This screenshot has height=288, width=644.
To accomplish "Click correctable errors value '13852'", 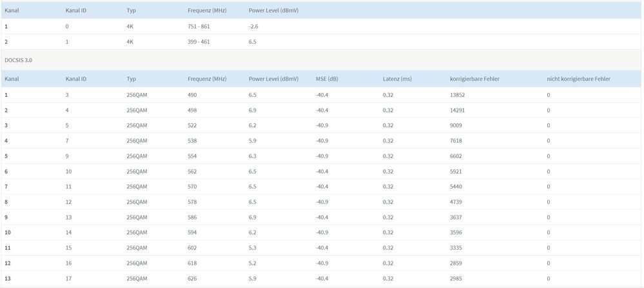I will point(457,95).
